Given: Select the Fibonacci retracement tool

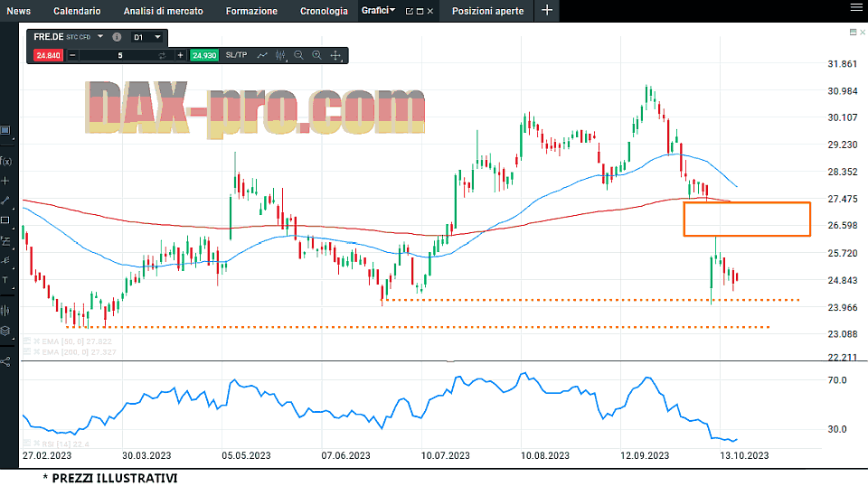Looking at the screenshot, I should click(5, 241).
